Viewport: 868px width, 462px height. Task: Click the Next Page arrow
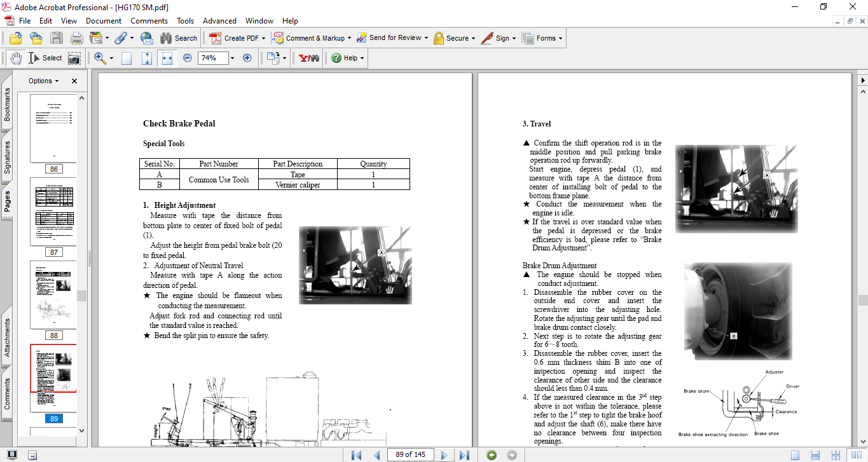pos(444,455)
